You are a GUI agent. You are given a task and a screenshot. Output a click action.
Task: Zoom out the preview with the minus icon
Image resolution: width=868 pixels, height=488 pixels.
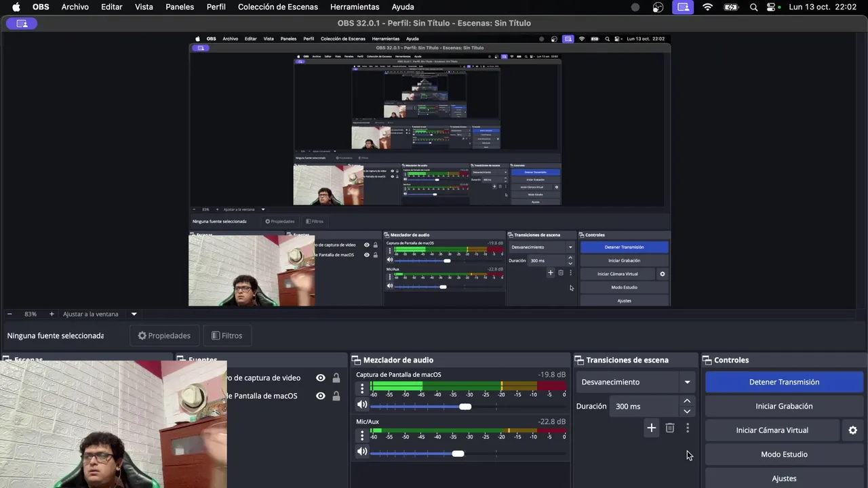(x=9, y=314)
